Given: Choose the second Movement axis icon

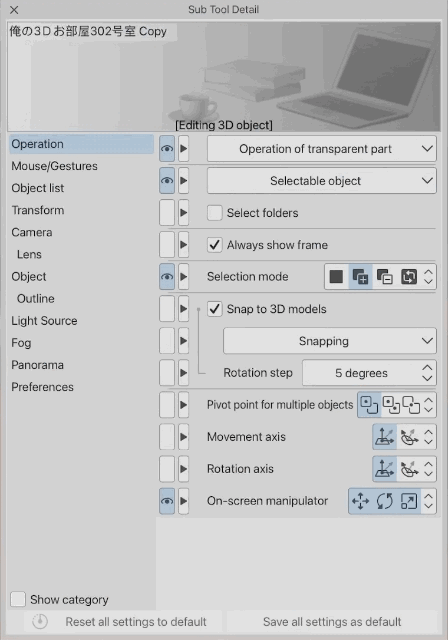Looking at the screenshot, I should [x=409, y=437].
